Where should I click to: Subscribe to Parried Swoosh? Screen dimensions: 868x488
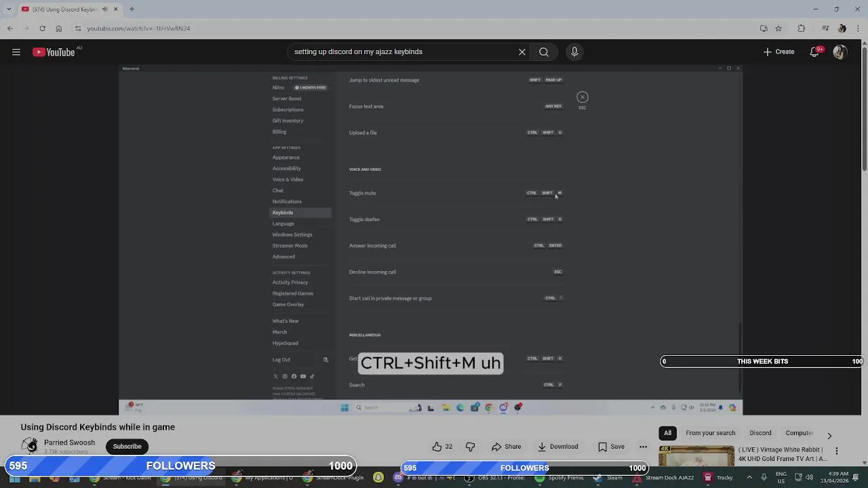pos(127,447)
